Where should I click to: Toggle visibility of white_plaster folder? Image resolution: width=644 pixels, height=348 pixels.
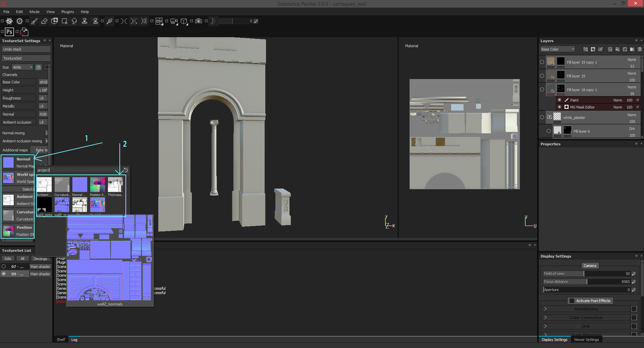click(542, 117)
